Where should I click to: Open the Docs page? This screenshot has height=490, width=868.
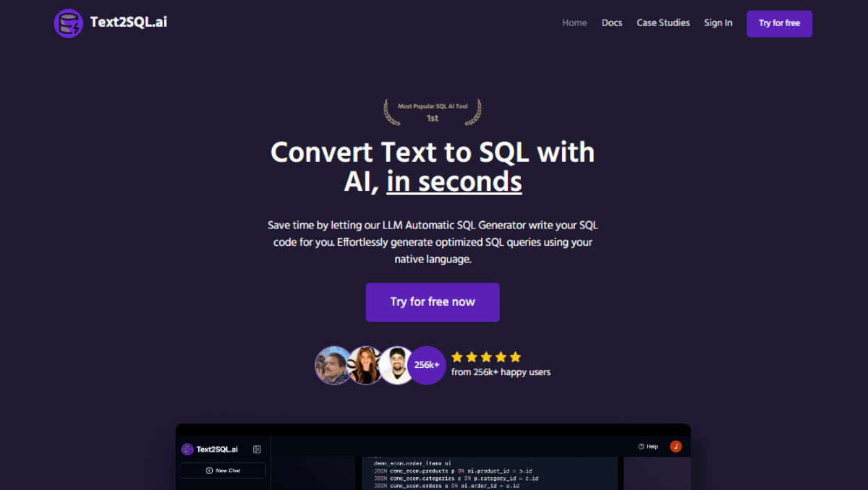coord(612,22)
